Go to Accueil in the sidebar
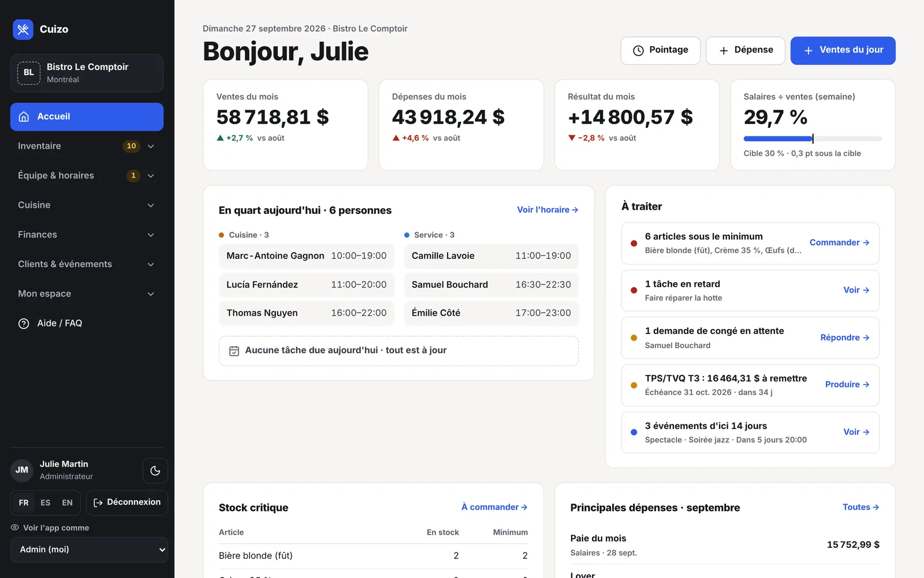Image resolution: width=924 pixels, height=578 pixels. click(x=87, y=117)
